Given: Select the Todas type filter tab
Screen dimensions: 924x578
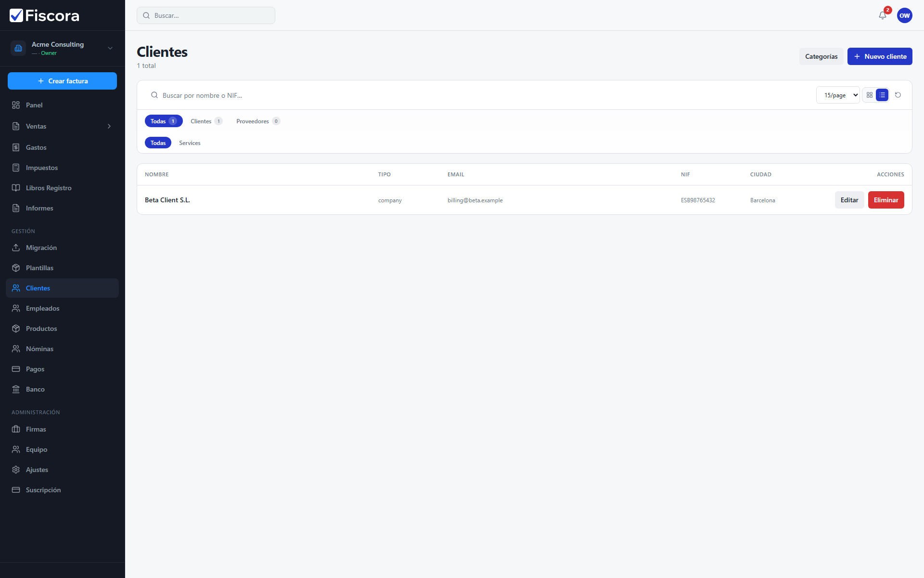Looking at the screenshot, I should (164, 121).
